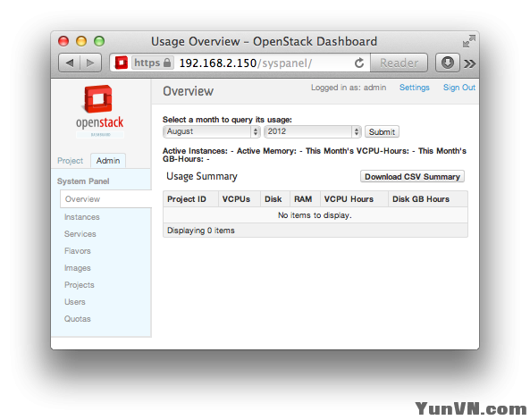Click the 'Displaying 0 items' footer text
This screenshot has width=530, height=420.
click(201, 231)
